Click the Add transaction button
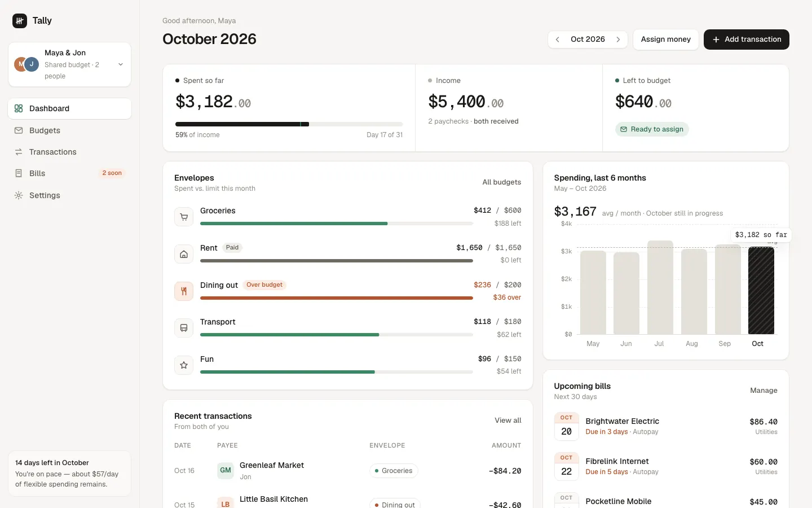Screen dimensions: 812x508 point(747,40)
